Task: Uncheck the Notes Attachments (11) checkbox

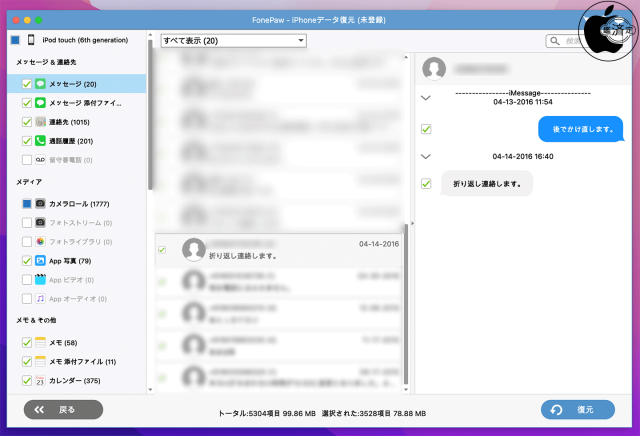Action: 27,361
